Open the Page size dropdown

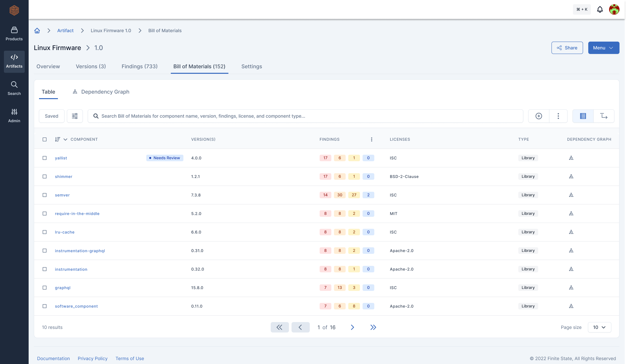tap(599, 327)
